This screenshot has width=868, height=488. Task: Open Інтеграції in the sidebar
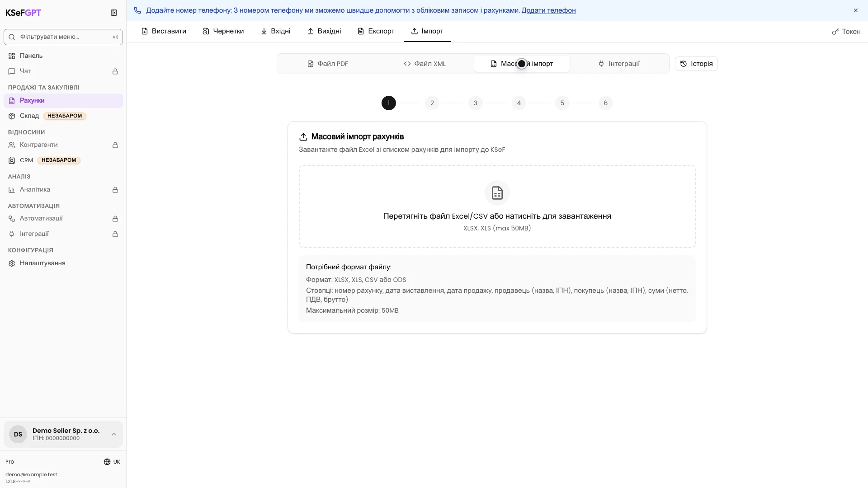pos(63,234)
